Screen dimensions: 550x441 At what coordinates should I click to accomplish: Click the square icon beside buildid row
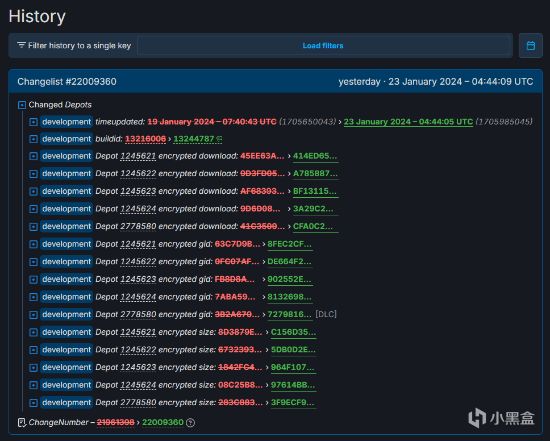click(x=33, y=139)
